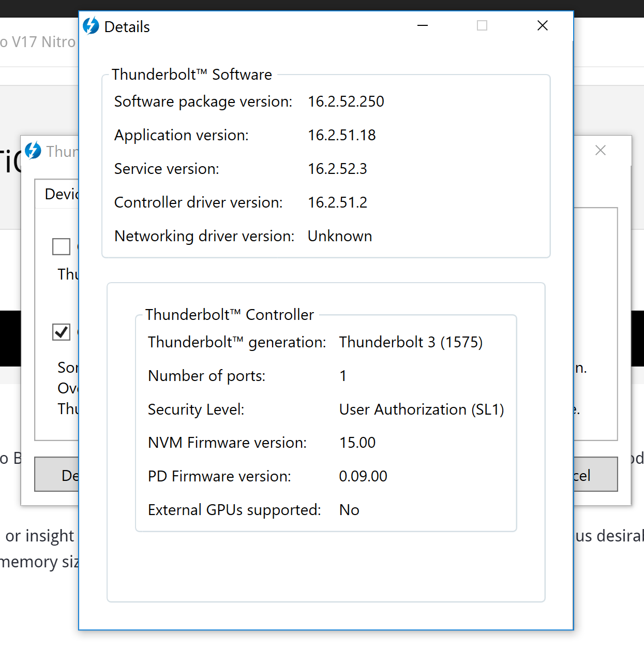Click the Thunderbolt Software group heading
The width and height of the screenshot is (644, 645).
(192, 75)
